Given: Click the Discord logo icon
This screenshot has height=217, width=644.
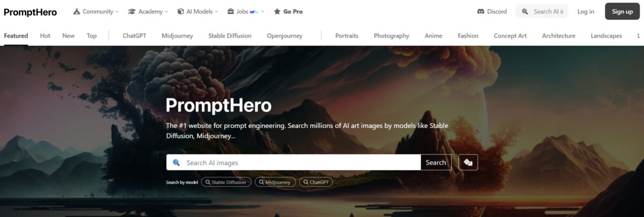Looking at the screenshot, I should click(480, 11).
